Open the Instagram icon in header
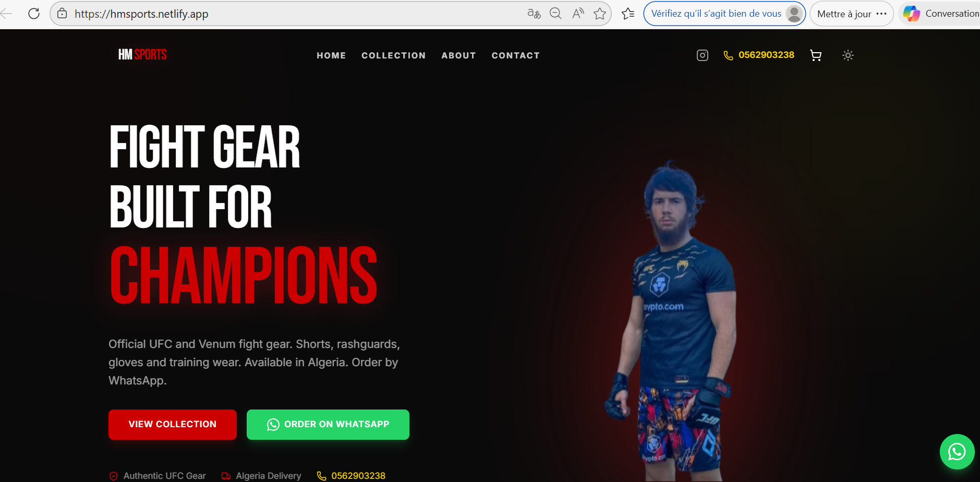 point(703,55)
